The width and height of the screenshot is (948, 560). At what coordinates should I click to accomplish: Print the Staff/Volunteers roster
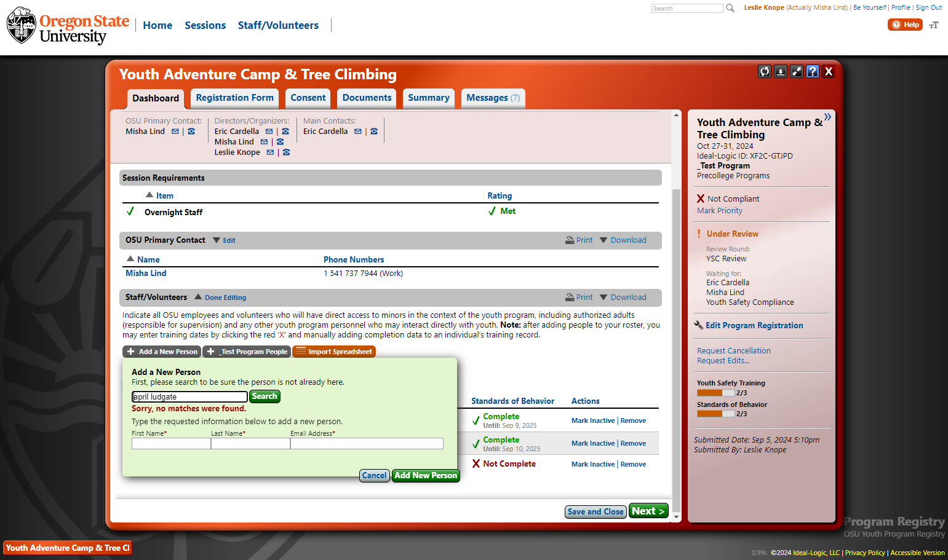(579, 298)
